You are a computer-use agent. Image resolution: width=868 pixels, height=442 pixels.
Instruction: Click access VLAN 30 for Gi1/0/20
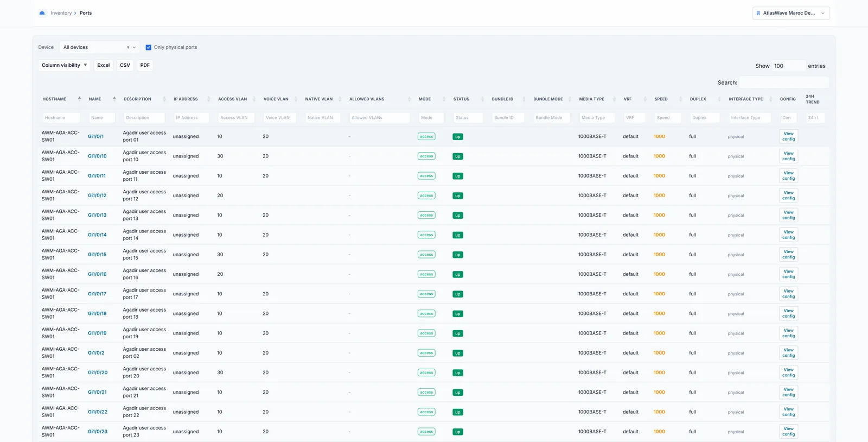tap(220, 372)
